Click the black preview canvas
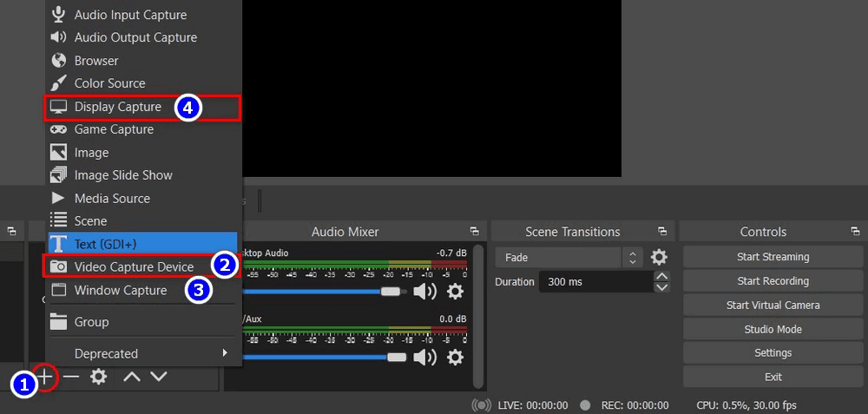 point(431,89)
